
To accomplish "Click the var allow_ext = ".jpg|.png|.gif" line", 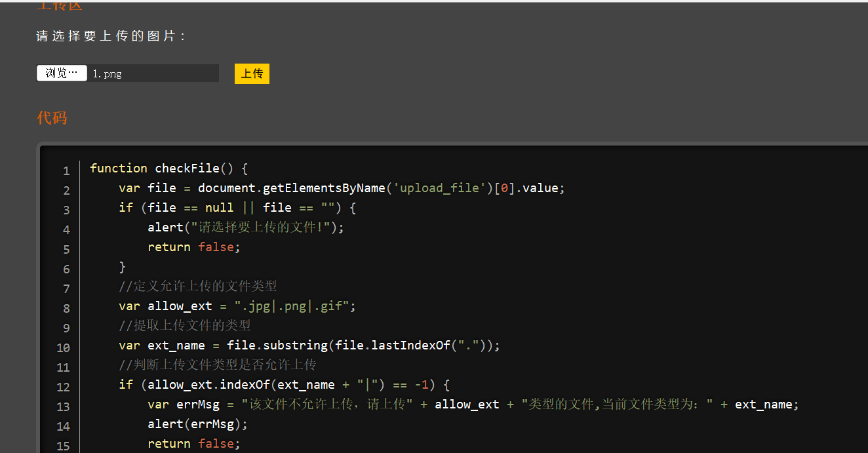I will click(x=237, y=306).
